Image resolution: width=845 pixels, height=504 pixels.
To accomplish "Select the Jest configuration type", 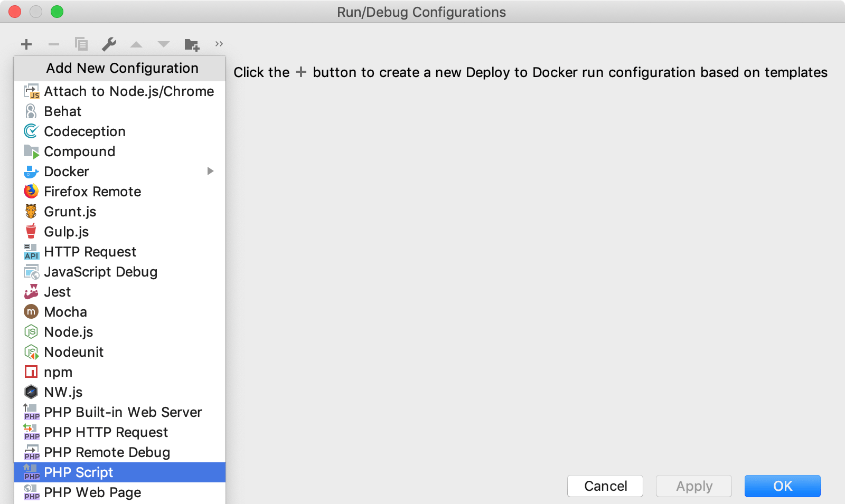I will (x=57, y=291).
